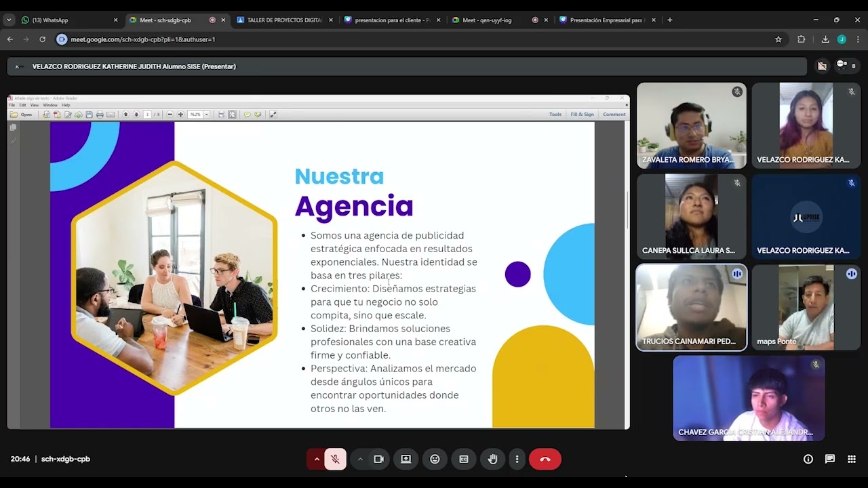Select CANEPA SULLCA LAURA participant tile
Viewport: 868px width, 488px height.
[691, 216]
